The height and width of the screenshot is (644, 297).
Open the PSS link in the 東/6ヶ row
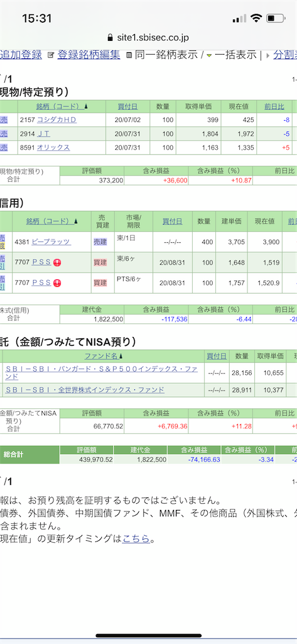click(x=41, y=262)
